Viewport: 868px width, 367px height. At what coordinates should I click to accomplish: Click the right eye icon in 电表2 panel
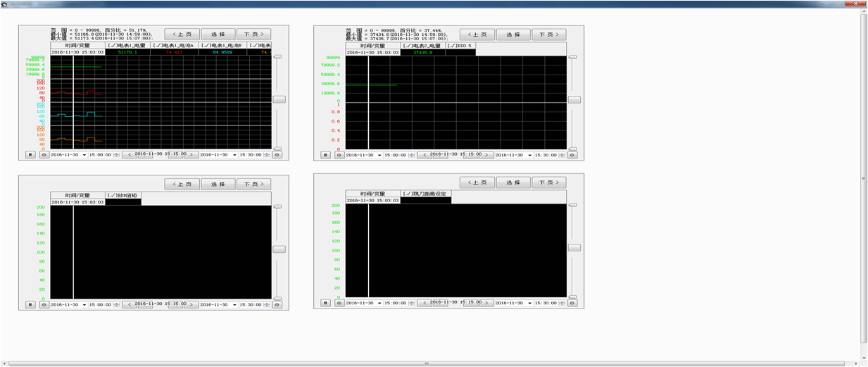[x=573, y=155]
